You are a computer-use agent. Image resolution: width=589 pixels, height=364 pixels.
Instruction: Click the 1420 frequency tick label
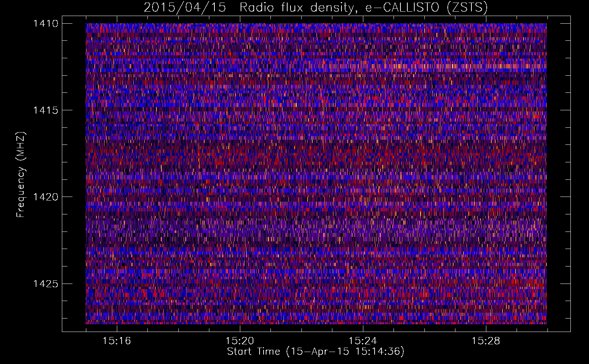[x=46, y=197]
